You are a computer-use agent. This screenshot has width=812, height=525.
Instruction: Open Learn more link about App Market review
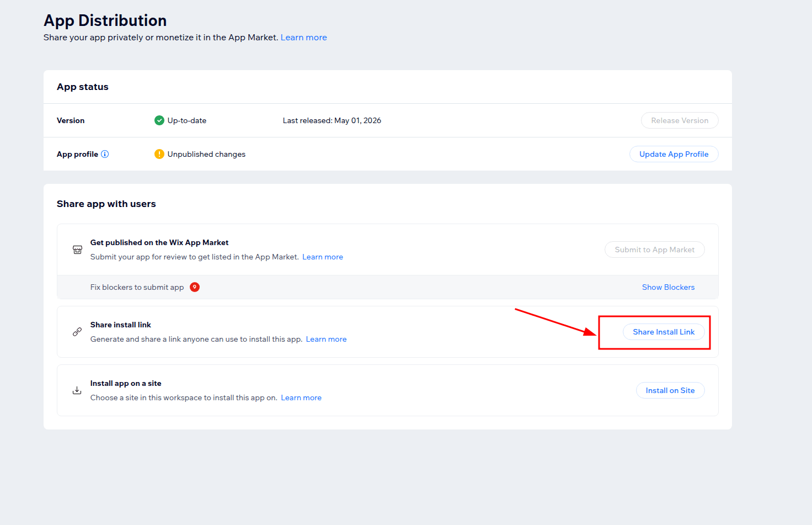(x=323, y=257)
